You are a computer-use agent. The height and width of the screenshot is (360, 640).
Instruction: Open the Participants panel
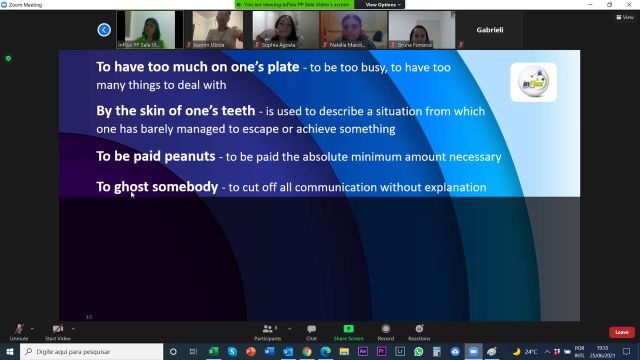(268, 332)
